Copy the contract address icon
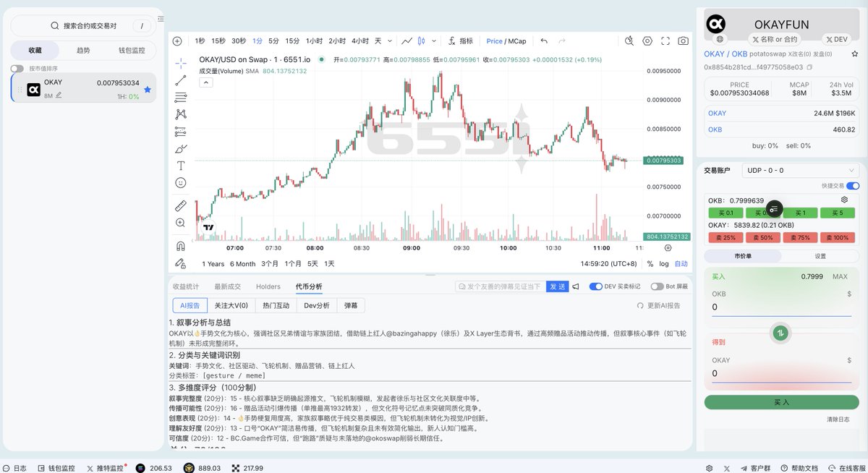This screenshot has width=868, height=473. click(809, 67)
